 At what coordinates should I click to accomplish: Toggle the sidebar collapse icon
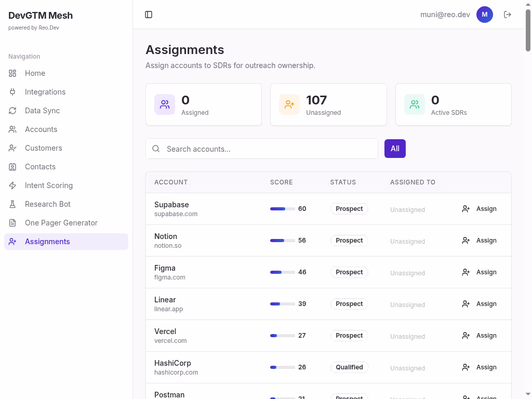pos(149,15)
